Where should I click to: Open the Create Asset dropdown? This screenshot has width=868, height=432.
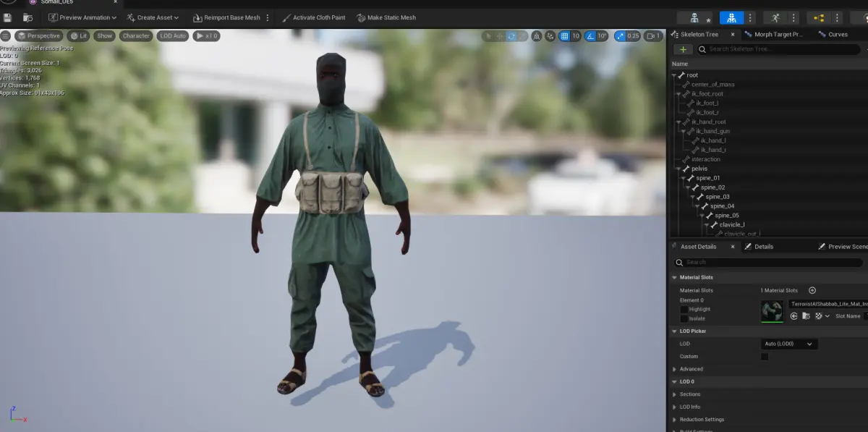coord(153,17)
